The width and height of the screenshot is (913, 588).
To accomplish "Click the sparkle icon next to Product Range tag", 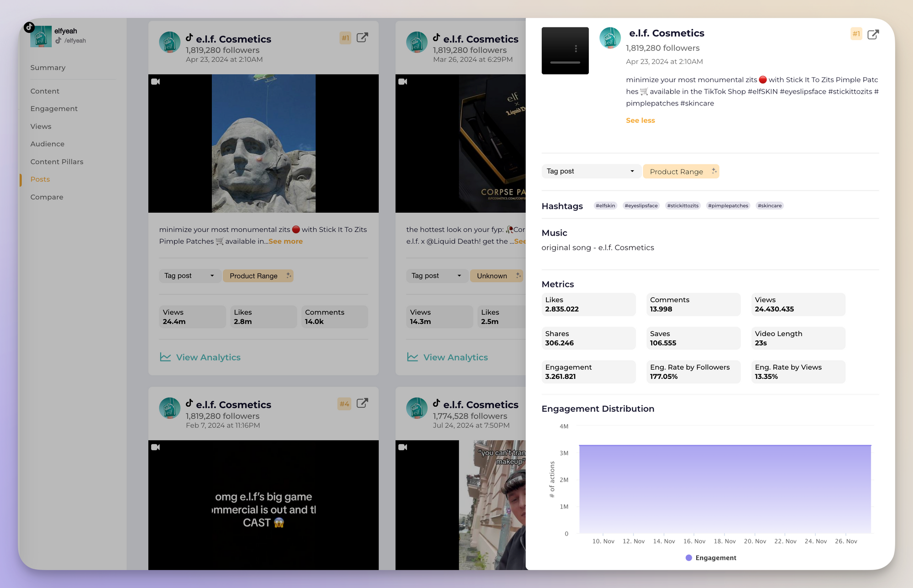I will pos(714,171).
